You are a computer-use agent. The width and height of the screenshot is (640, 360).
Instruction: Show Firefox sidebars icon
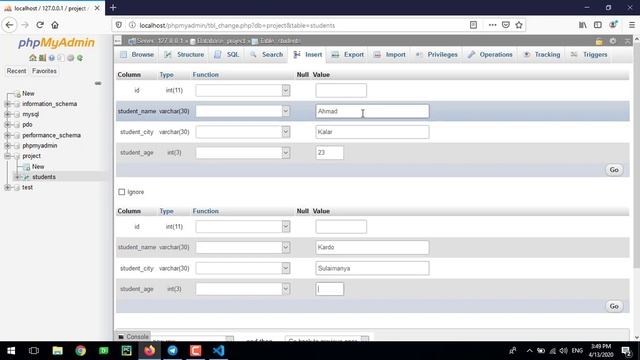click(598, 25)
